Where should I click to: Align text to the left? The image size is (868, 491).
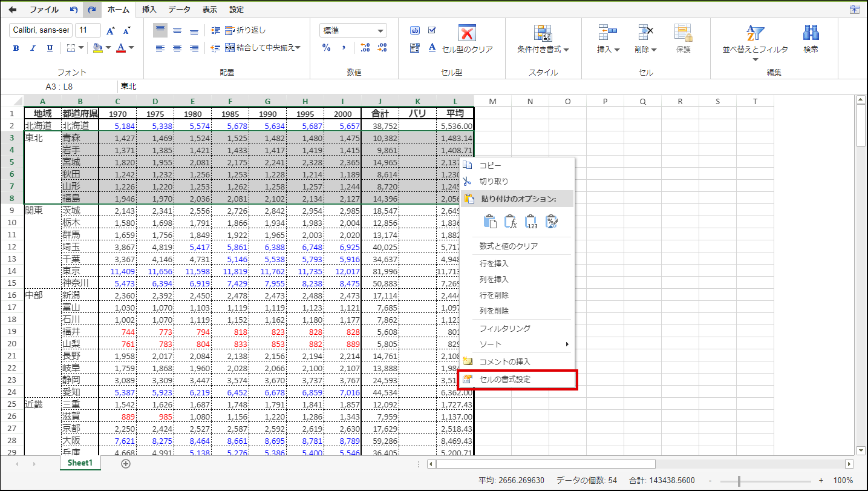(x=160, y=48)
